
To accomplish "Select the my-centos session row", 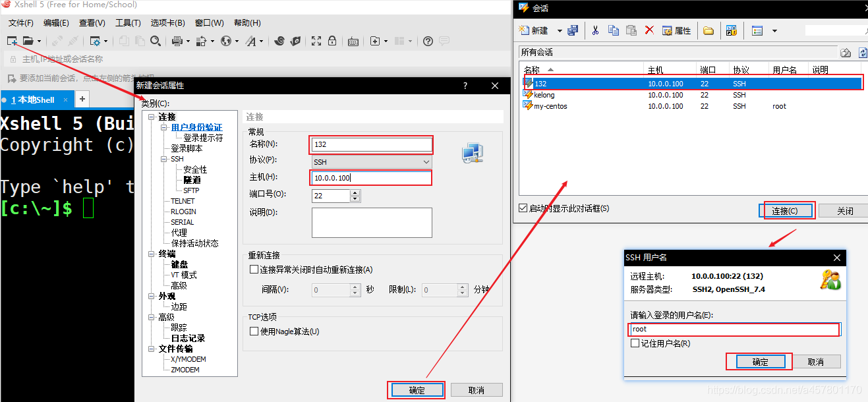I will pos(691,106).
